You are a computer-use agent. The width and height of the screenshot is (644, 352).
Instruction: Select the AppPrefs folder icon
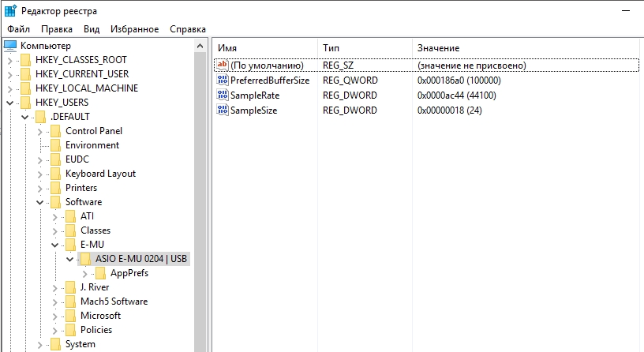click(100, 273)
